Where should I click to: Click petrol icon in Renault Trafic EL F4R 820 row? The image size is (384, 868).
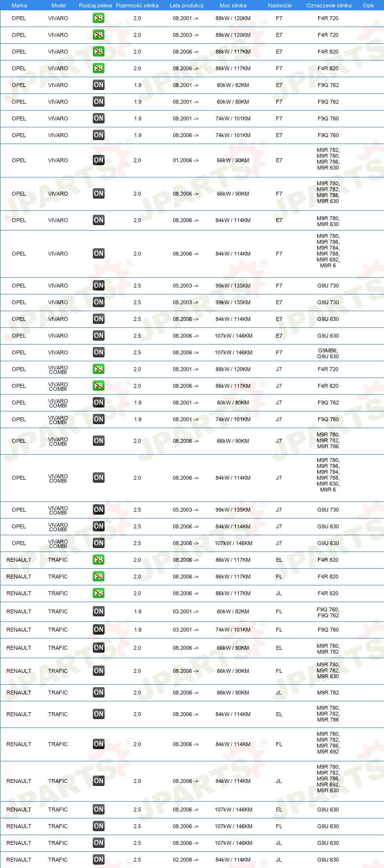coord(99,560)
